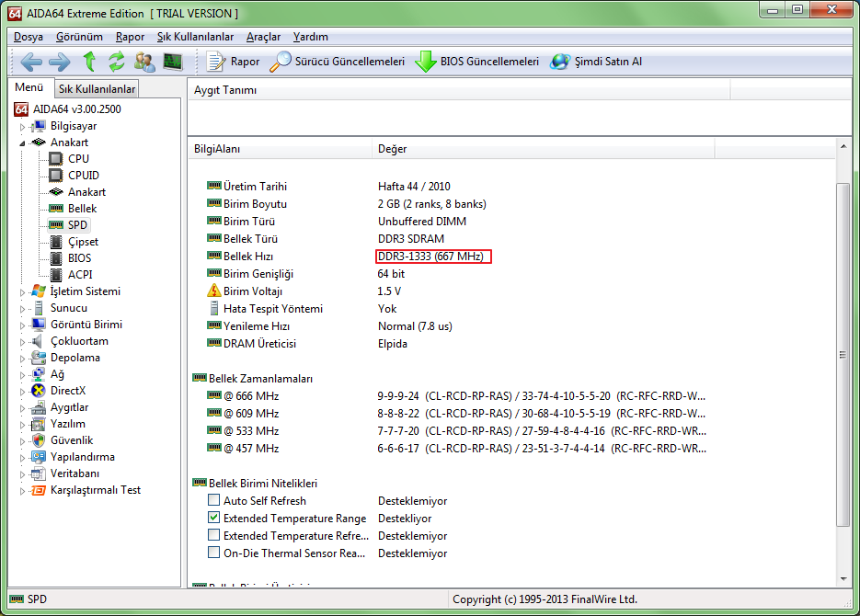Screen dimensions: 860x616
Task: Click the @ 457 MHz timing row
Action: pyautogui.click(x=457, y=449)
